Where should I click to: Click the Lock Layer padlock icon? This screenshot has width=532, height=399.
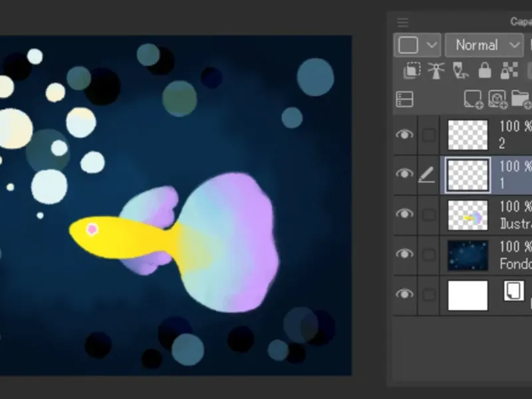[485, 70]
